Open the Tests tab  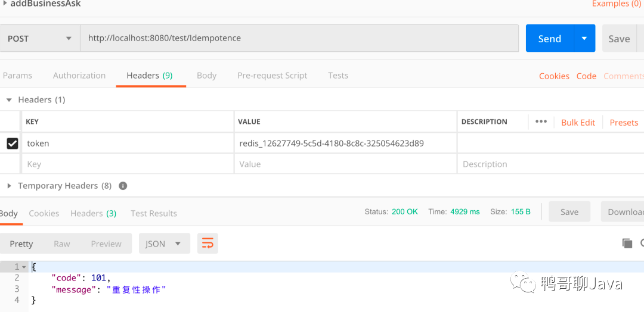click(338, 76)
